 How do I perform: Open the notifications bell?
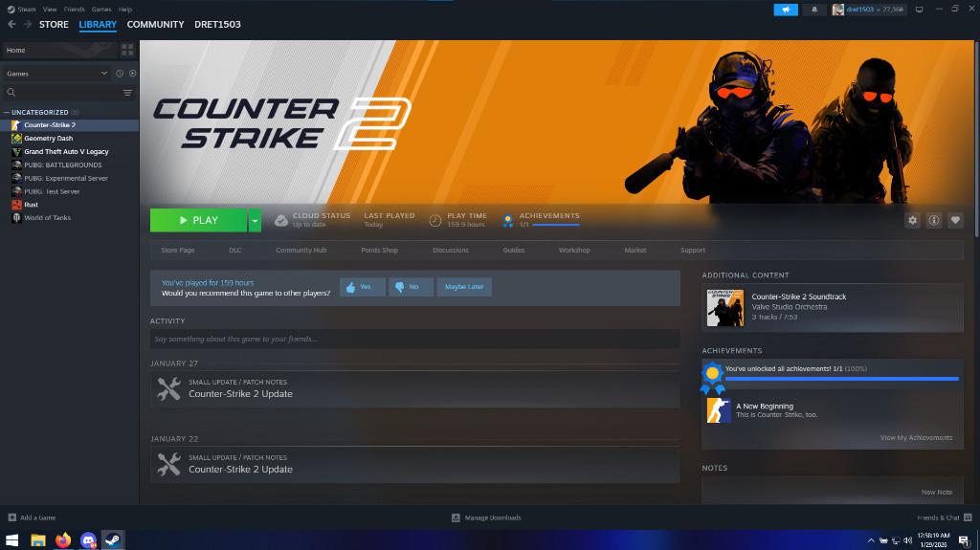click(x=814, y=10)
